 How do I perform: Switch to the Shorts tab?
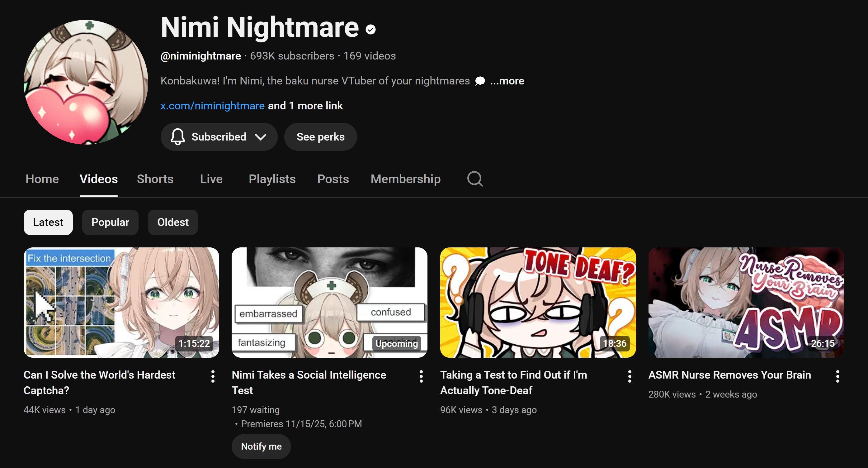pyautogui.click(x=155, y=179)
